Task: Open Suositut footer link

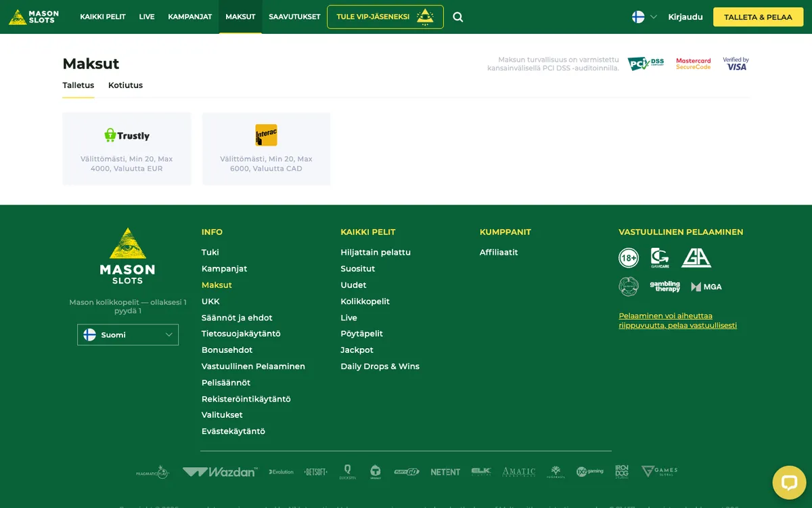Action: [358, 269]
